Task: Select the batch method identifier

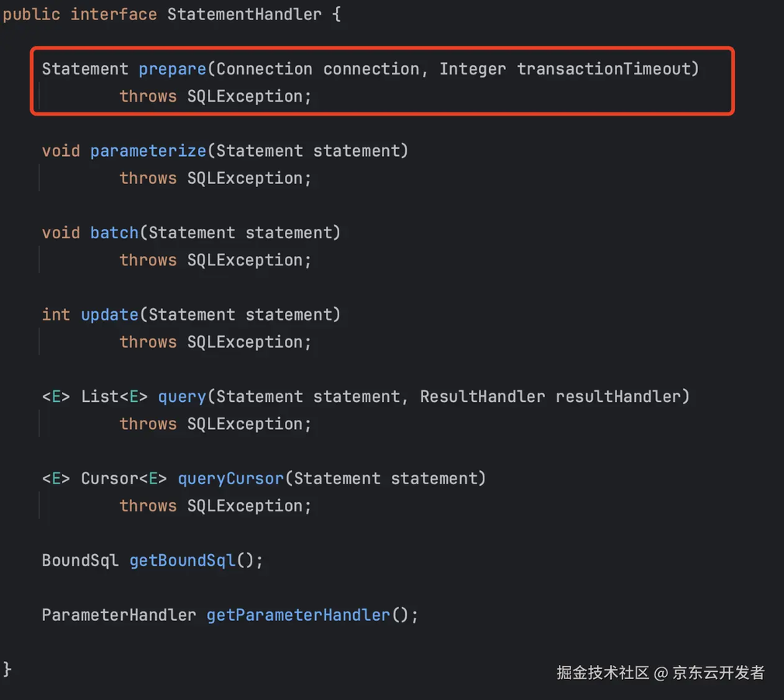Action: pos(114,233)
